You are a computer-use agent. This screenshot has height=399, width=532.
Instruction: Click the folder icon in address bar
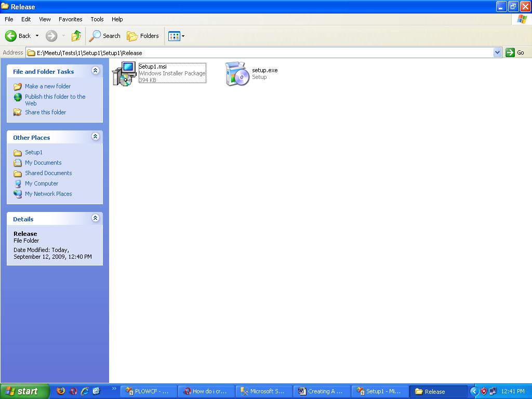[x=31, y=52]
